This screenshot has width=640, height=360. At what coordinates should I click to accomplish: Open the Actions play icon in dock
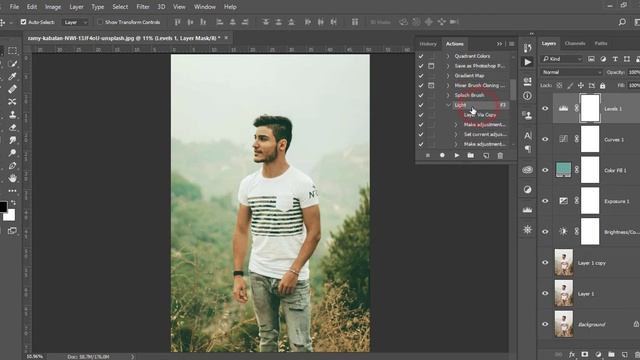[x=527, y=62]
